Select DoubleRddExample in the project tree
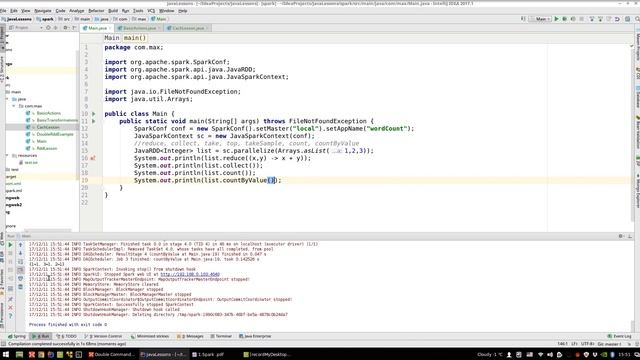 (55, 134)
